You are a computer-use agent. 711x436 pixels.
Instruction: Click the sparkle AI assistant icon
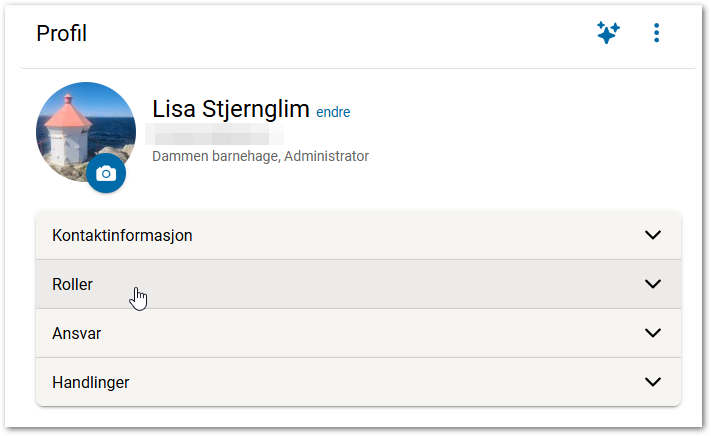pos(608,33)
